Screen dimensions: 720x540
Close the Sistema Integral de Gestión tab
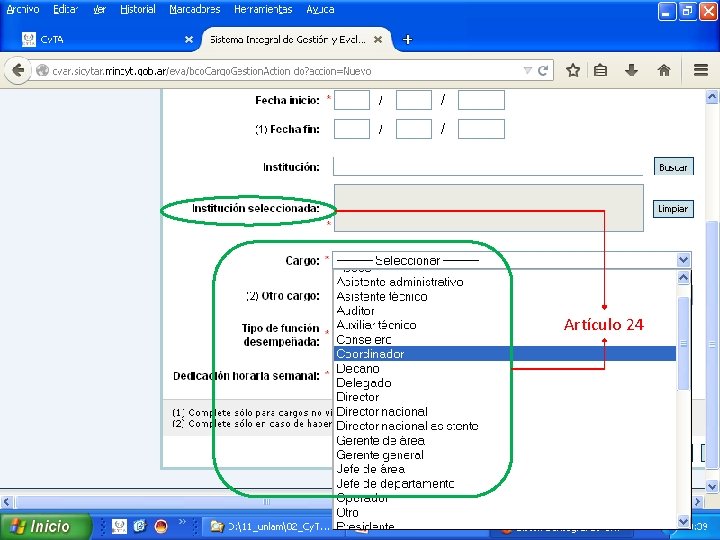click(378, 40)
